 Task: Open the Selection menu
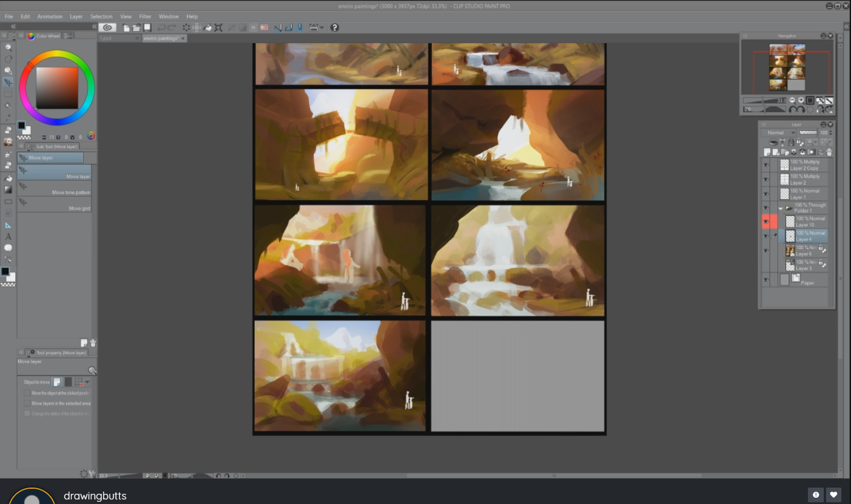[x=101, y=16]
